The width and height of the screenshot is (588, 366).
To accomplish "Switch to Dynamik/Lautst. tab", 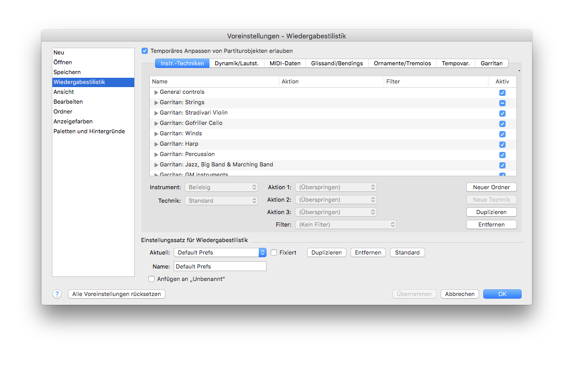I will click(x=236, y=63).
